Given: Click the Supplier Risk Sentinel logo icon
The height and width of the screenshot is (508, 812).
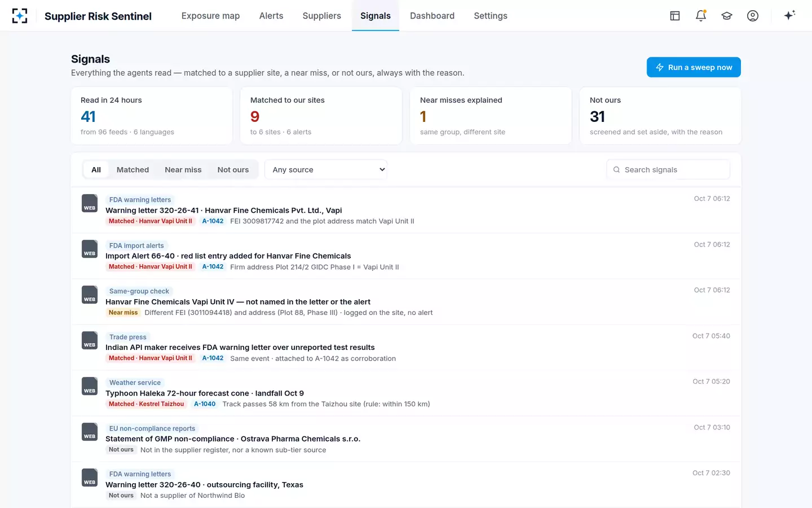Looking at the screenshot, I should click(20, 16).
